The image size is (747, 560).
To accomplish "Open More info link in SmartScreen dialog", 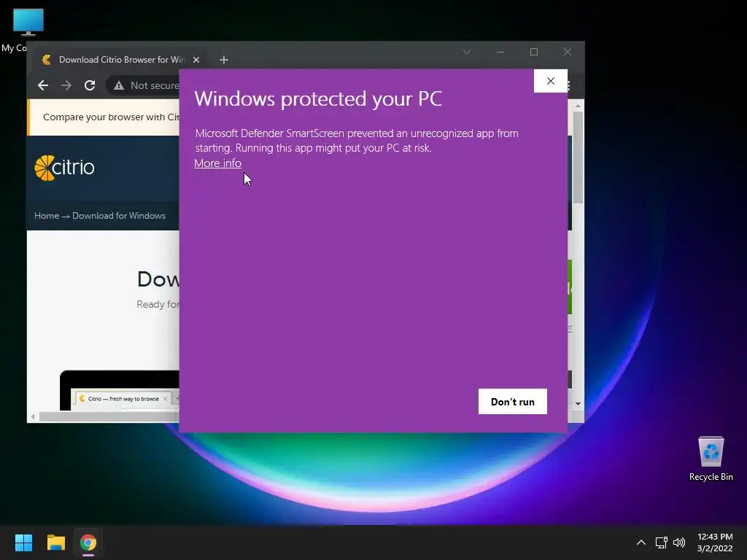I will click(x=217, y=163).
